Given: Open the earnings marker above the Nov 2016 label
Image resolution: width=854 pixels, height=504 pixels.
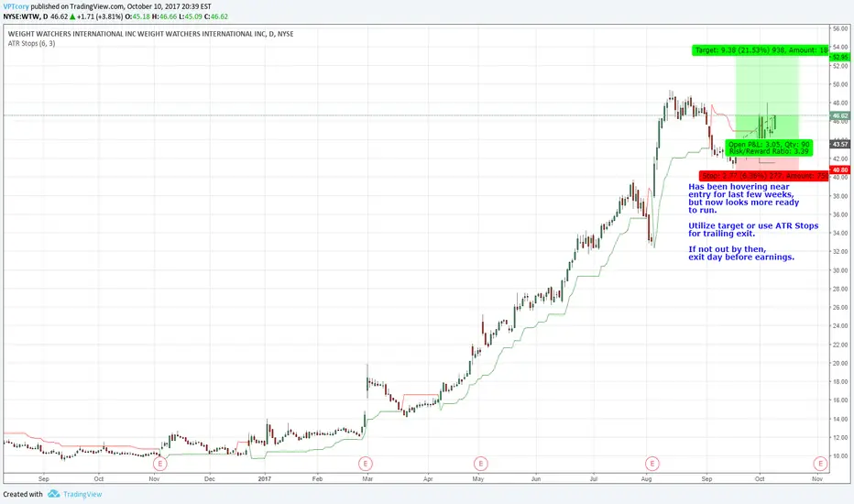Looking at the screenshot, I should tap(159, 464).
